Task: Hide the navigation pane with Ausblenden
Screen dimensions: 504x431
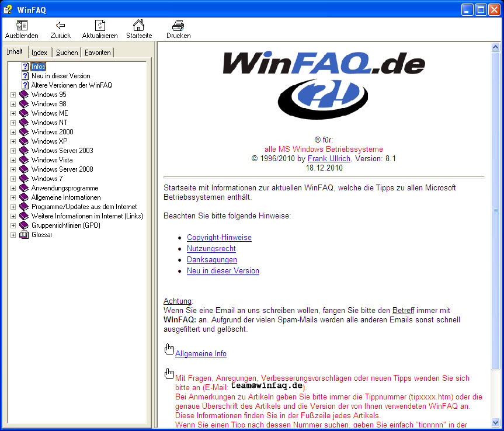Action: [x=22, y=29]
